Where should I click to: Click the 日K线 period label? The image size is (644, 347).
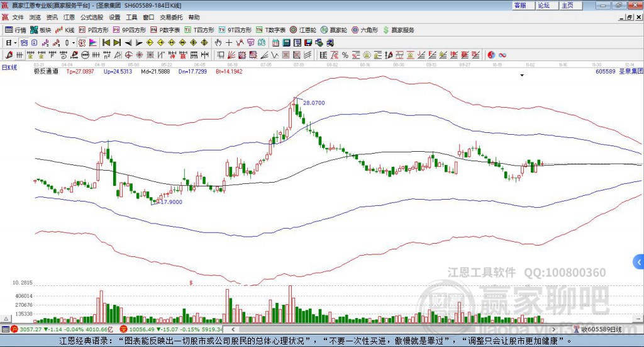[9, 67]
